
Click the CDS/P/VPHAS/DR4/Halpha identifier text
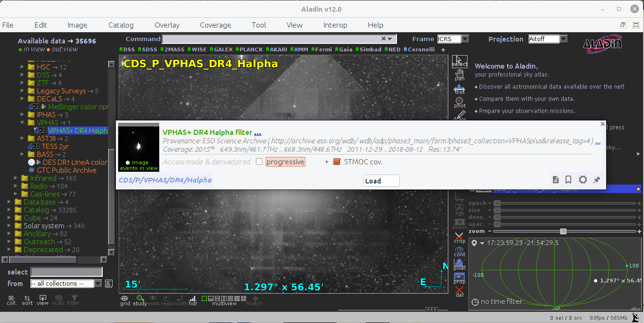point(165,180)
